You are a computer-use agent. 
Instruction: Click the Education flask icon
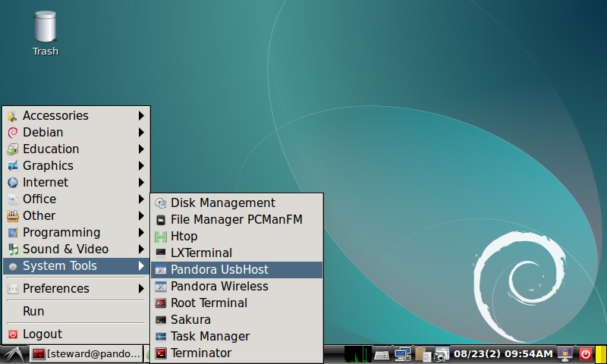click(x=13, y=149)
